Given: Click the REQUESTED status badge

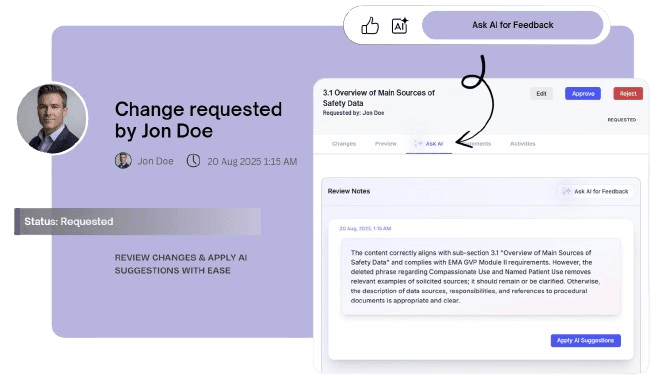Looking at the screenshot, I should (x=621, y=120).
